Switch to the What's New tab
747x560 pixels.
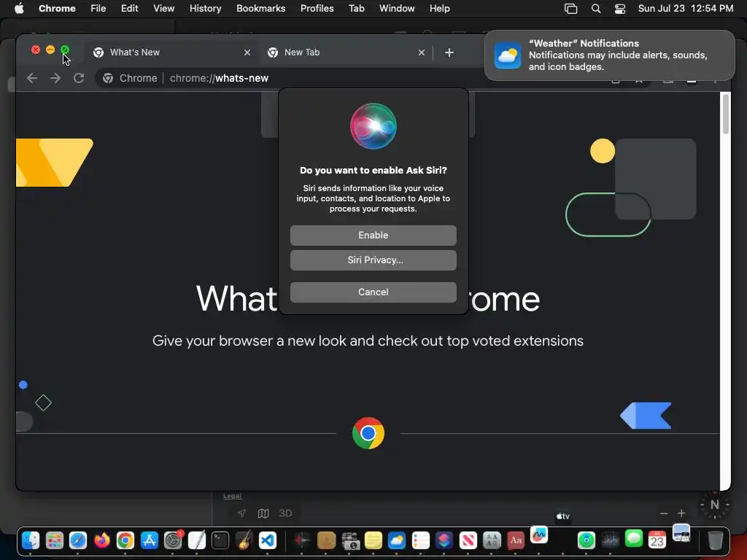(x=172, y=52)
